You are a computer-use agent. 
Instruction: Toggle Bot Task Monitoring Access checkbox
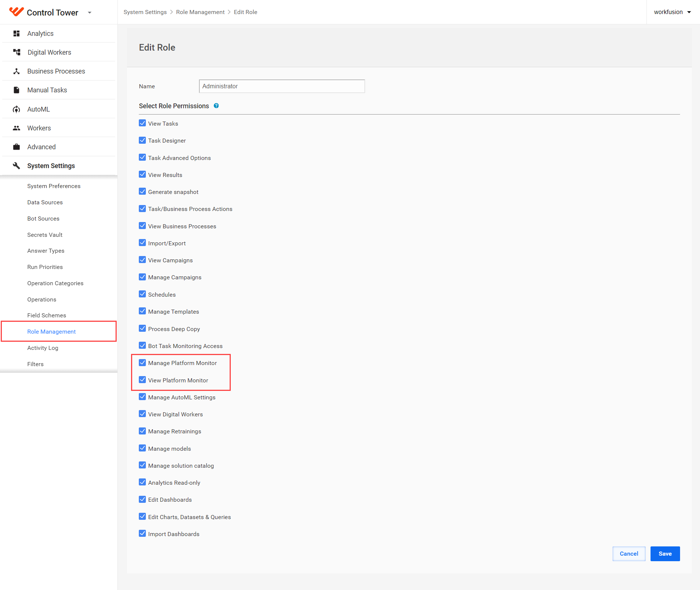tap(143, 345)
